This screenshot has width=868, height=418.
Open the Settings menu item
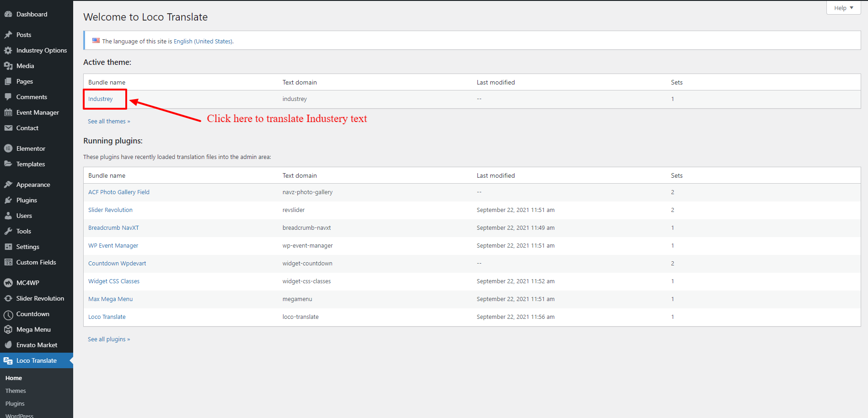tap(27, 247)
